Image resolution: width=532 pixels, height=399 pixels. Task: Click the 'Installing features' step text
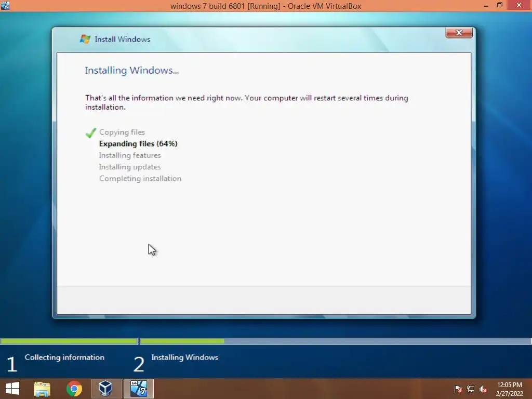point(129,155)
